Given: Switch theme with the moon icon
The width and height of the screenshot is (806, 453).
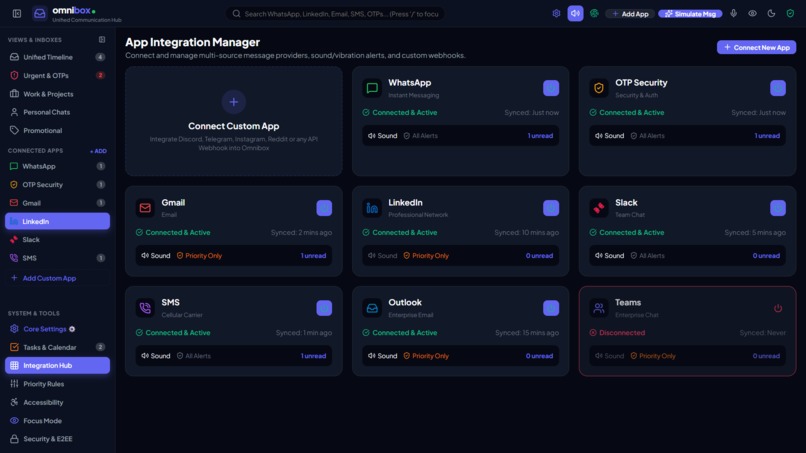Looking at the screenshot, I should point(772,13).
